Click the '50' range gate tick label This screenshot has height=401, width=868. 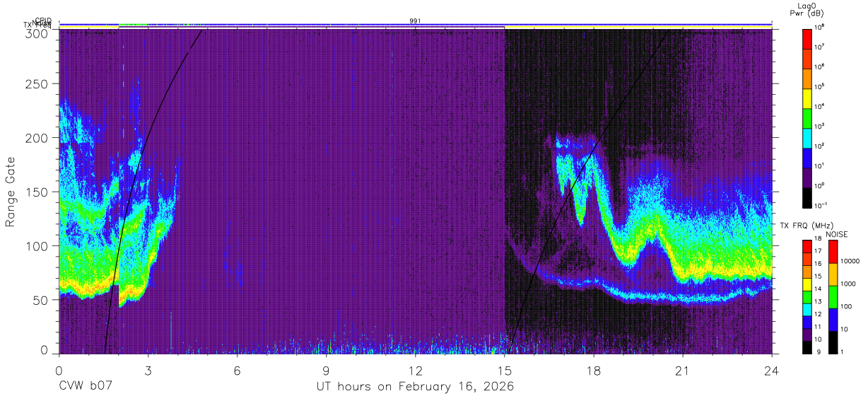click(x=41, y=299)
